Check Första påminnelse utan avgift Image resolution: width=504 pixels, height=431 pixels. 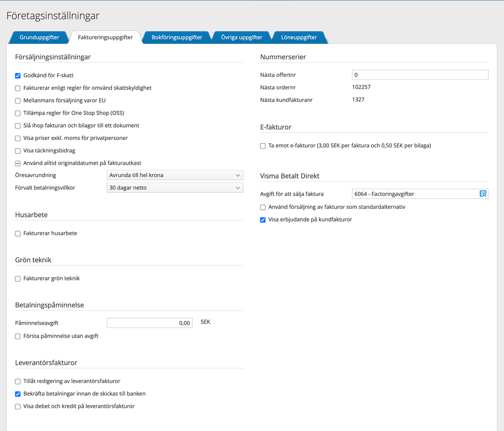tap(18, 336)
